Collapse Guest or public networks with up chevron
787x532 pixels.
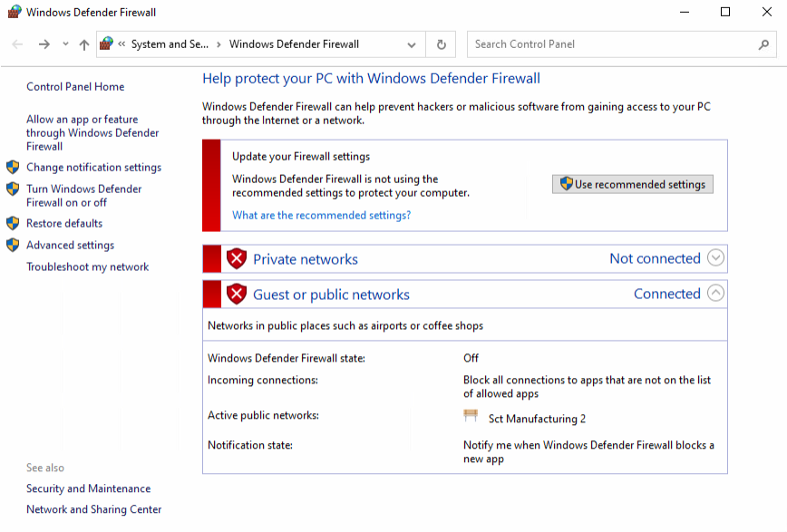click(x=715, y=293)
